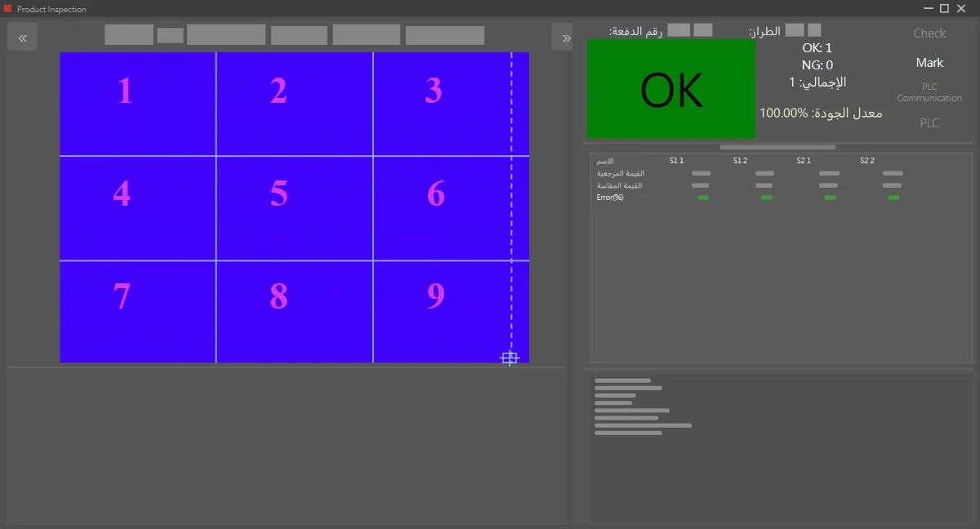Select the القيمة المقاسة row label
The height and width of the screenshot is (529, 980).
pos(619,185)
